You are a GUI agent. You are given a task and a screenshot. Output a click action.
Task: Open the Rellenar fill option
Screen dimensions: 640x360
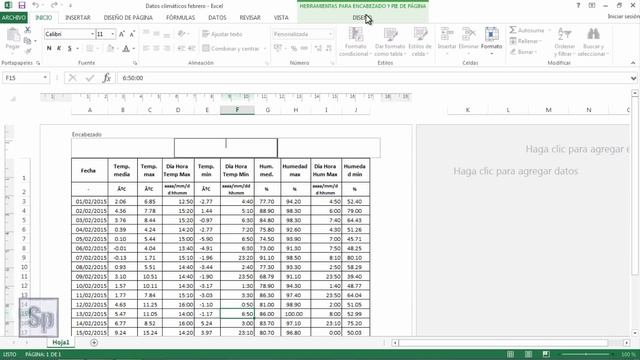tap(526, 41)
